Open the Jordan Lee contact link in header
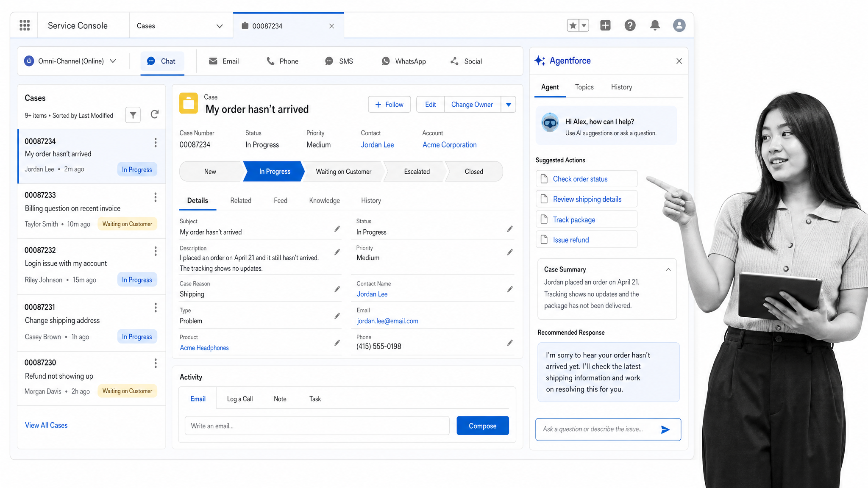The width and height of the screenshot is (868, 488). coord(377,145)
